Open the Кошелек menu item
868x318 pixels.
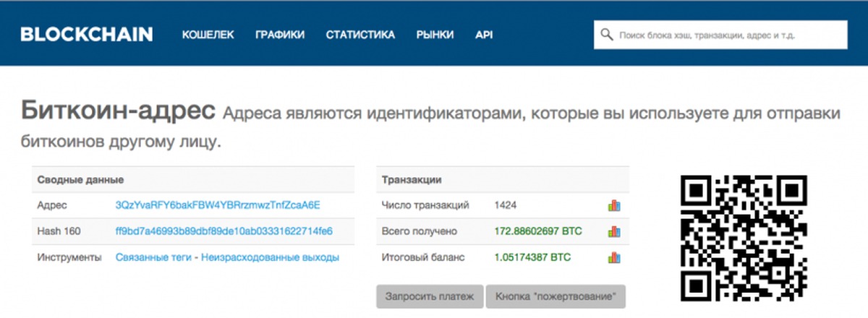pos(208,35)
